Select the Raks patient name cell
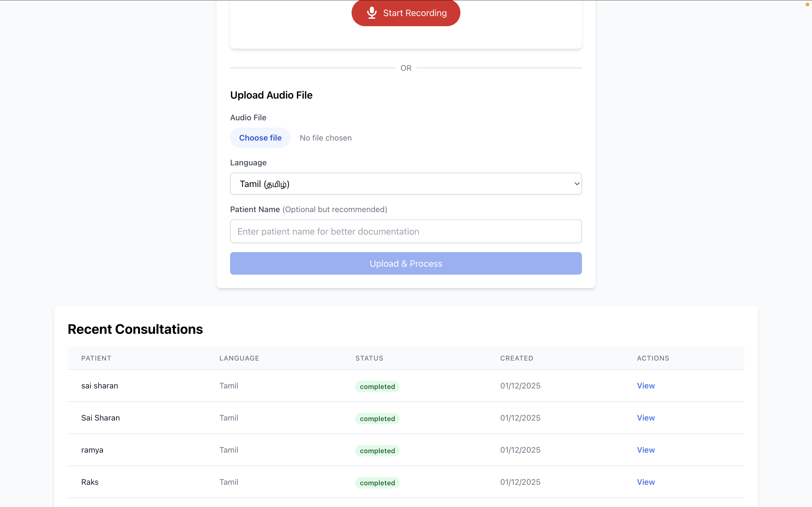The image size is (812, 507). coord(90,482)
